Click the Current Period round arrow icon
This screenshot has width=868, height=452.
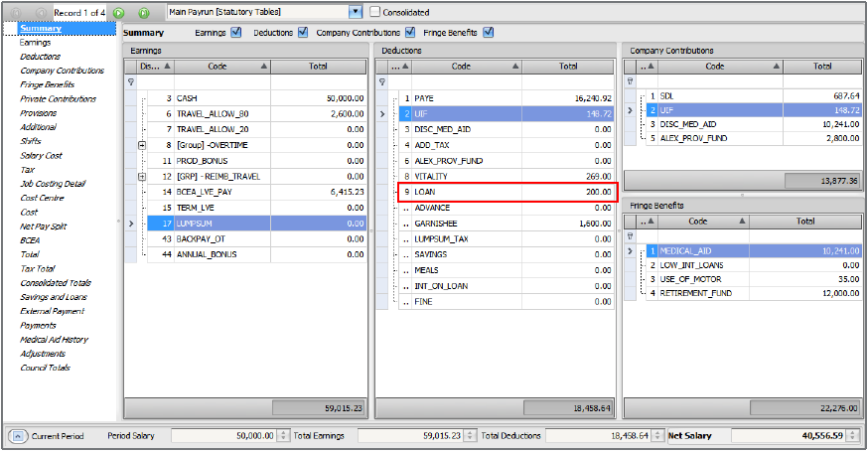coord(18,436)
